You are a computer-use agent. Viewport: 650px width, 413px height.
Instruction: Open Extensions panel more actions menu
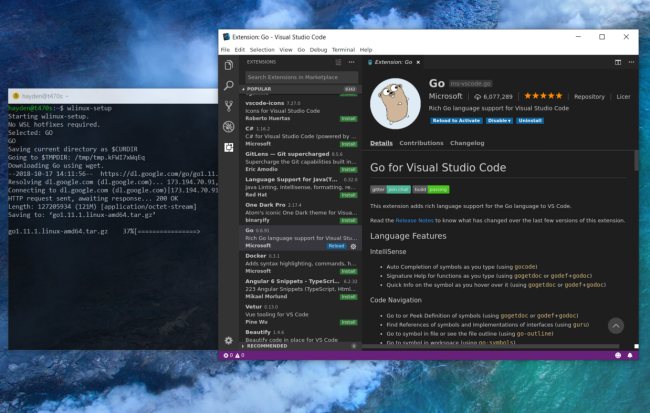[x=352, y=62]
